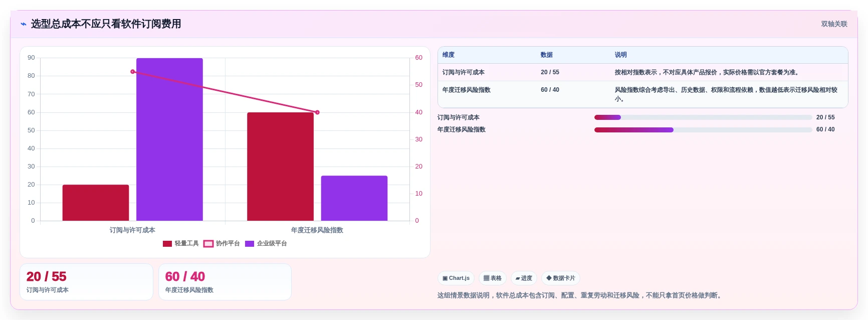Toggle the 协作平台 legend entry
Image resolution: width=868 pixels, height=320 pixels.
[x=222, y=244]
